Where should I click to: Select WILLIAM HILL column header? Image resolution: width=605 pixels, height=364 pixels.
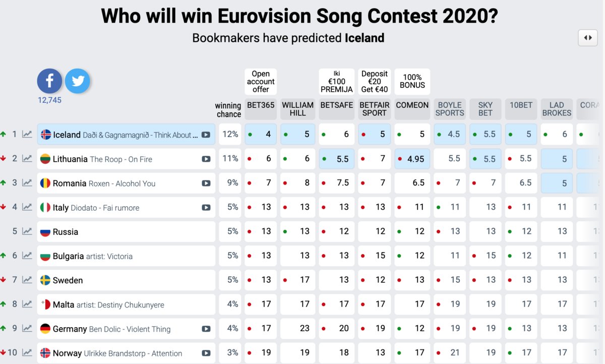pos(297,109)
